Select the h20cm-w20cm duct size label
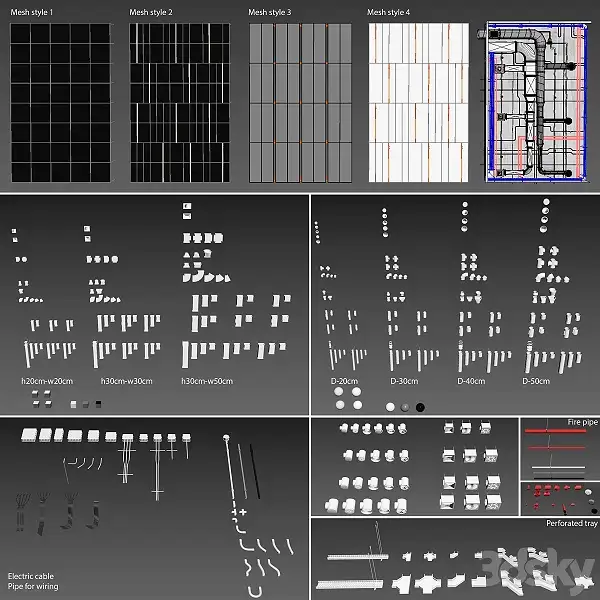 48,381
